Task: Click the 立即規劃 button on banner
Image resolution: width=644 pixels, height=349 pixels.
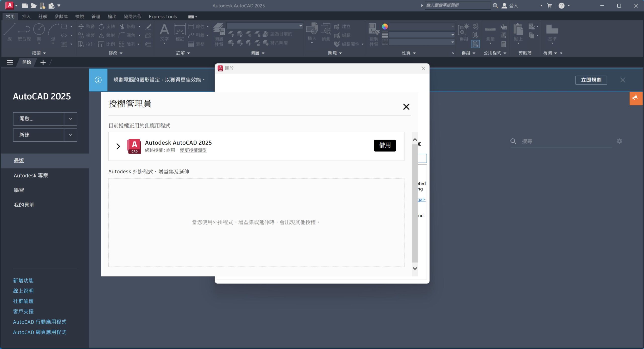Action: [591, 80]
